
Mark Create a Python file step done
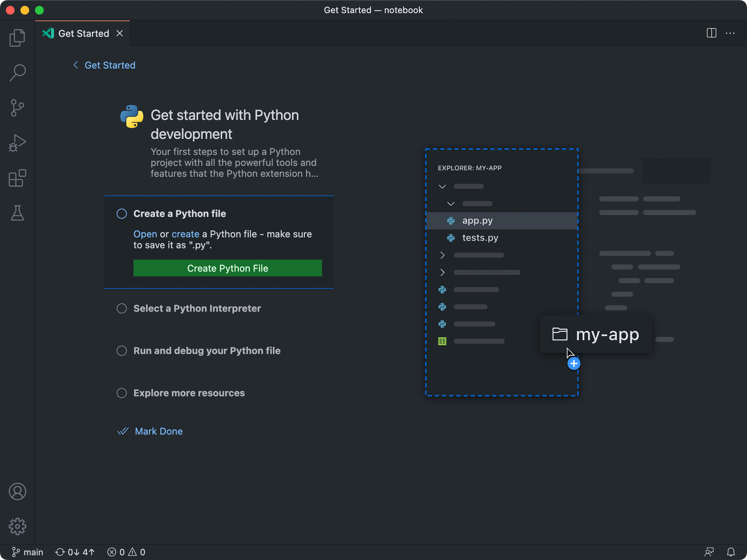click(x=122, y=214)
